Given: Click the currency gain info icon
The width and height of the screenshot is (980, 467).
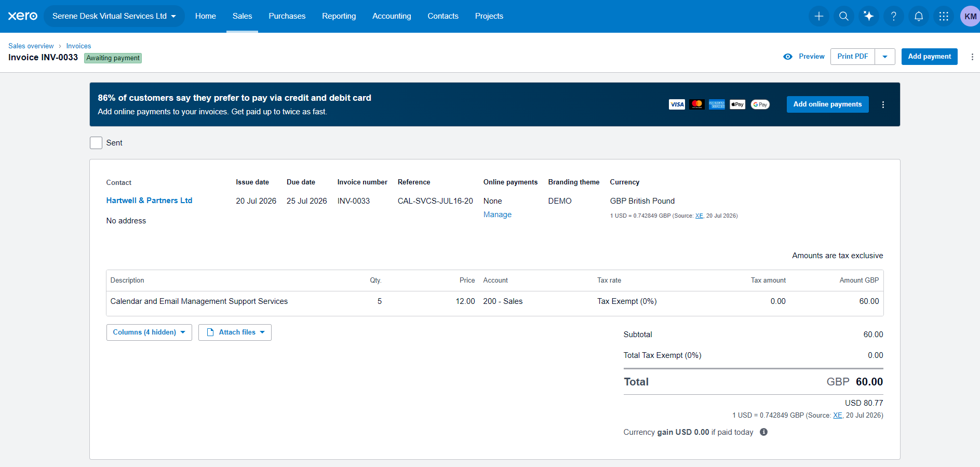Looking at the screenshot, I should pyautogui.click(x=763, y=432).
